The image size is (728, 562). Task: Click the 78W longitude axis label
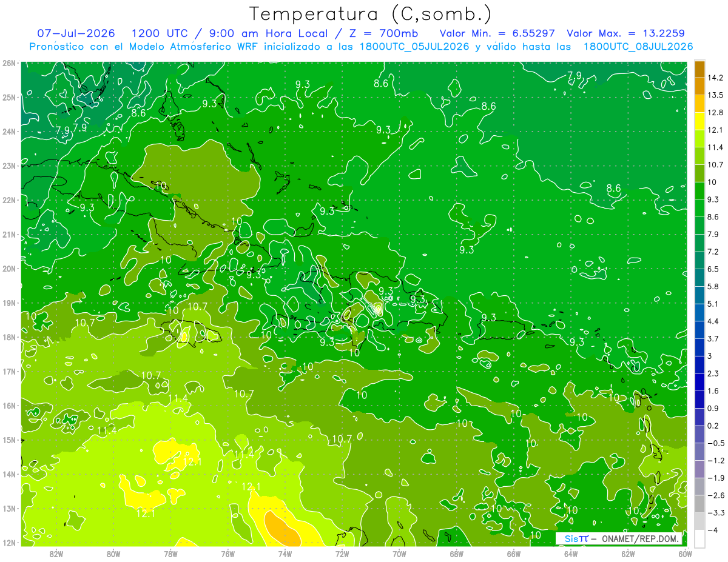click(x=170, y=553)
